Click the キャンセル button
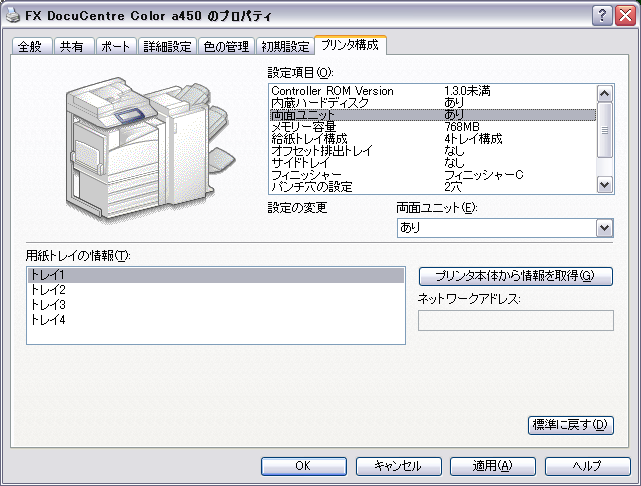 coord(397,466)
